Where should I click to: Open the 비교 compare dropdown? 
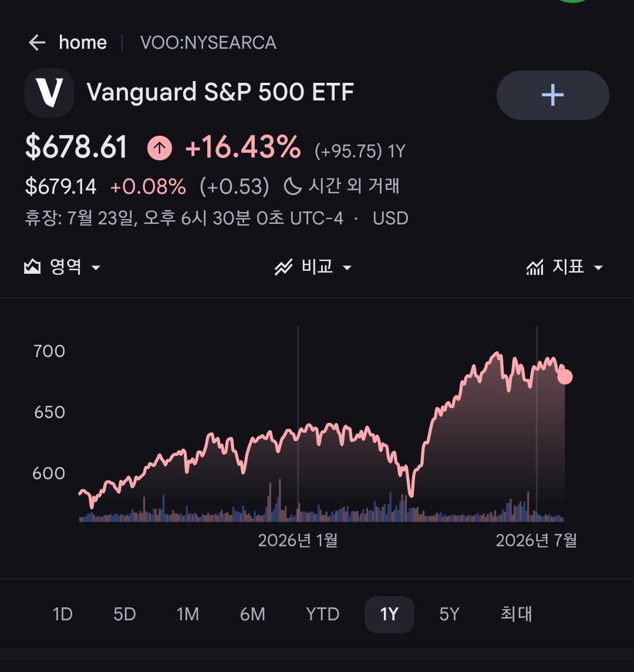click(313, 267)
